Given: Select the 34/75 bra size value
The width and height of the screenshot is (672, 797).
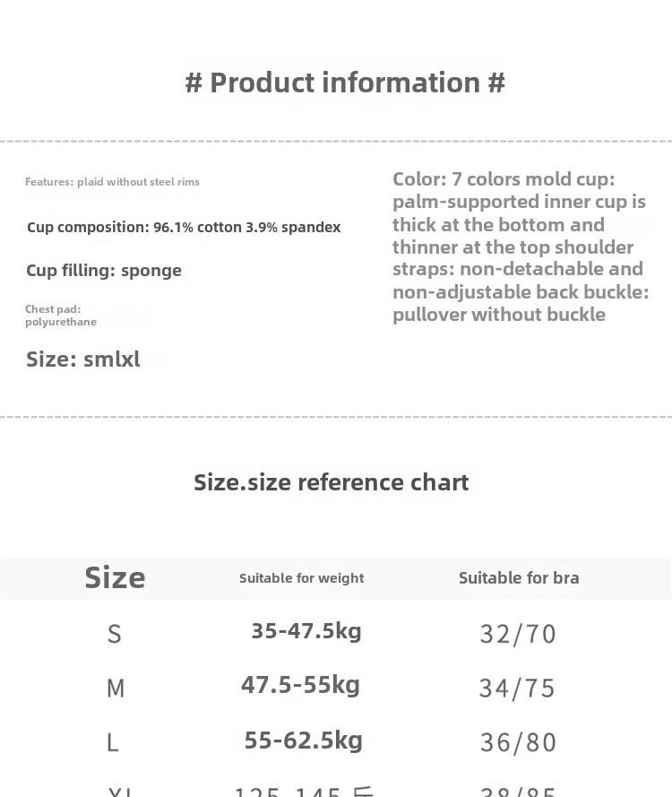Looking at the screenshot, I should pos(517,689).
